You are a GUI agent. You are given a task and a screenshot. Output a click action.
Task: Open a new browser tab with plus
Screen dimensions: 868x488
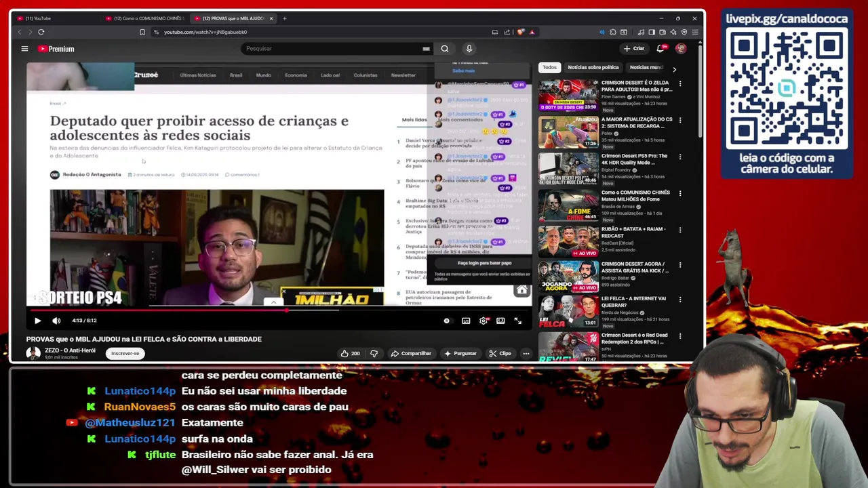coord(285,18)
